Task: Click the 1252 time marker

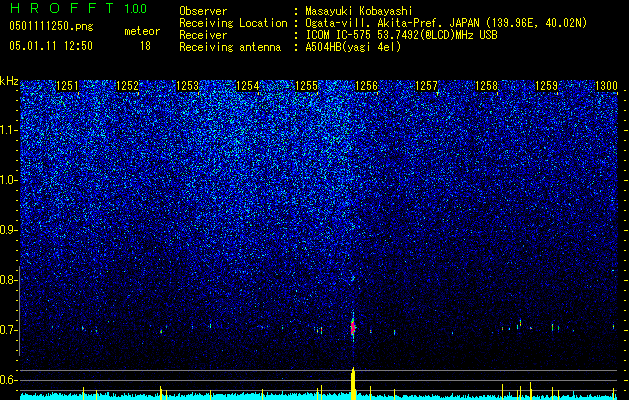Action: click(x=128, y=86)
